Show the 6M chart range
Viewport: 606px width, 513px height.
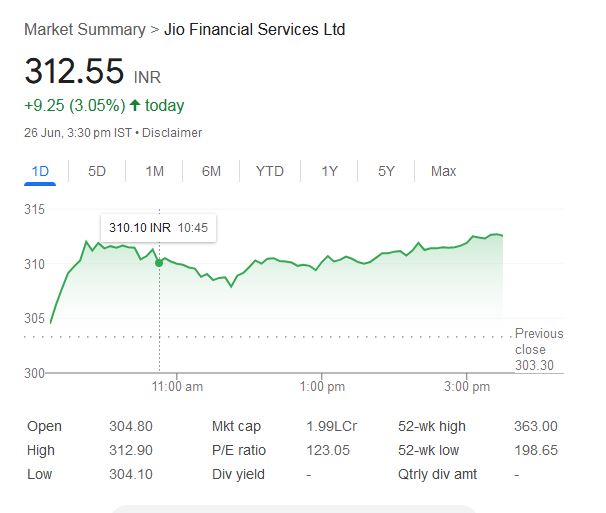(211, 171)
